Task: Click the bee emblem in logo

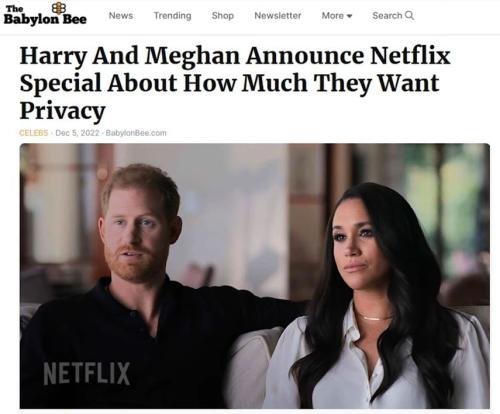Action: (58, 8)
